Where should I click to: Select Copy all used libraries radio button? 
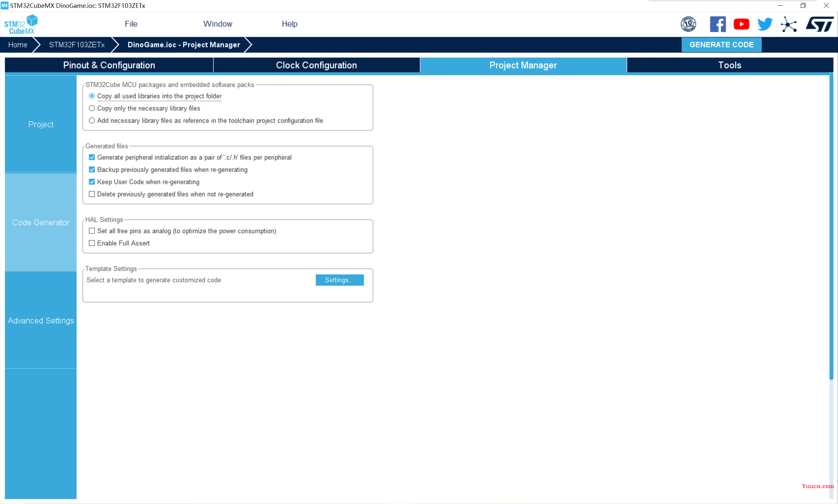(92, 96)
